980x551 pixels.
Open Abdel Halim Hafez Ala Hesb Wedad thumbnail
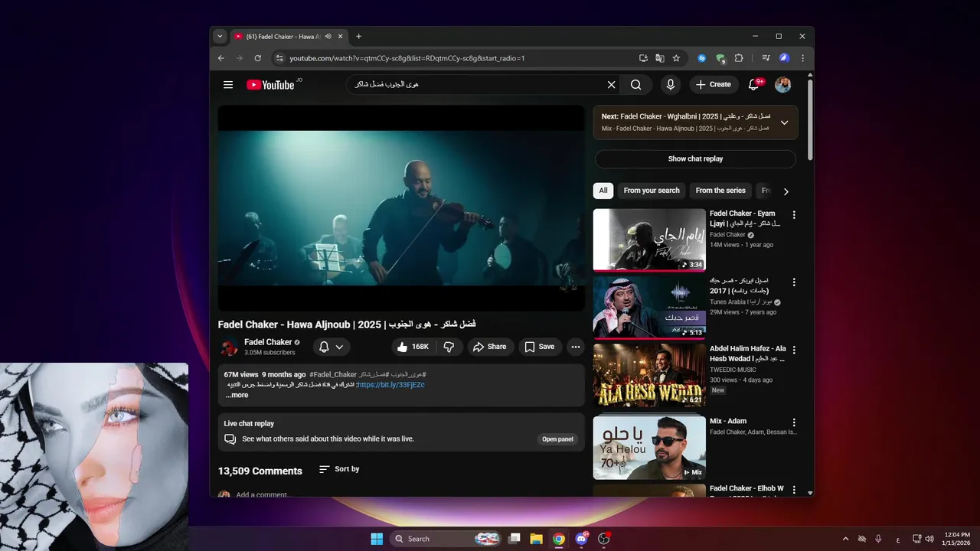click(x=649, y=375)
